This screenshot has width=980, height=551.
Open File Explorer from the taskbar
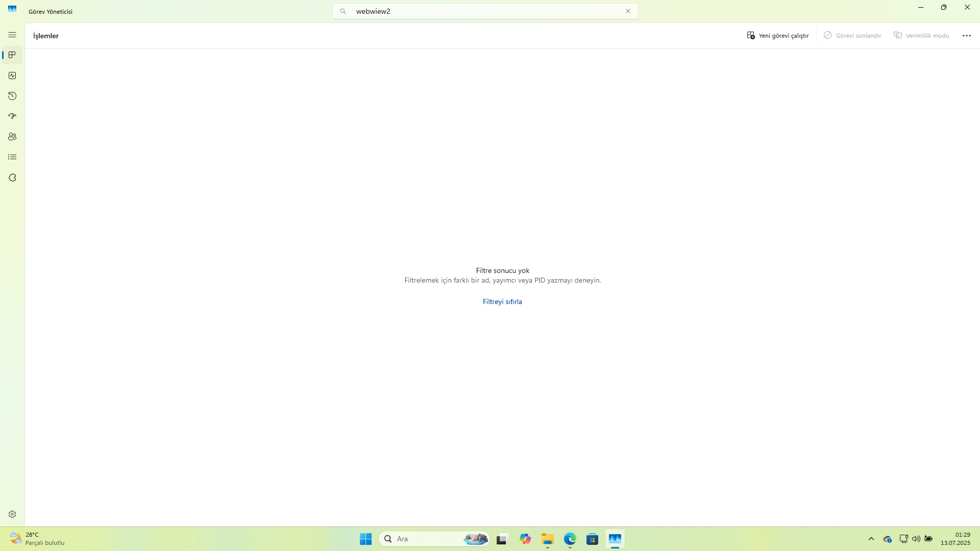[547, 539]
